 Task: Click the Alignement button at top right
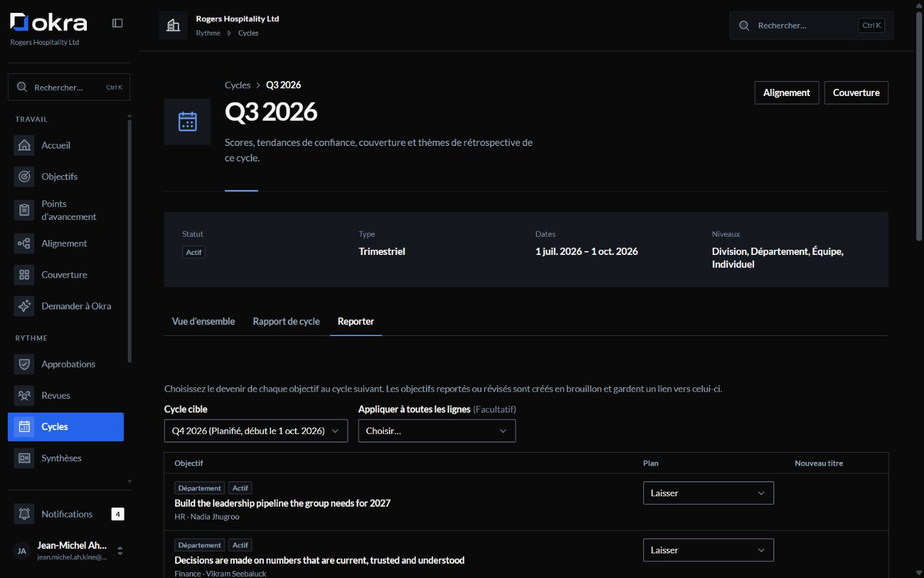tap(787, 93)
